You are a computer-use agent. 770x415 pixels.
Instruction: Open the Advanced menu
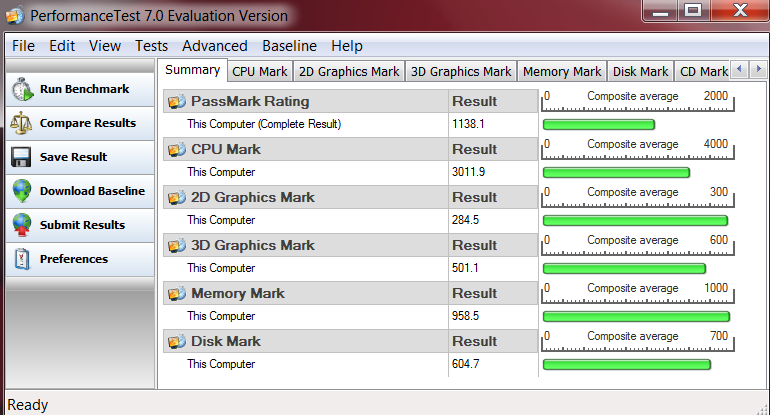pos(215,46)
